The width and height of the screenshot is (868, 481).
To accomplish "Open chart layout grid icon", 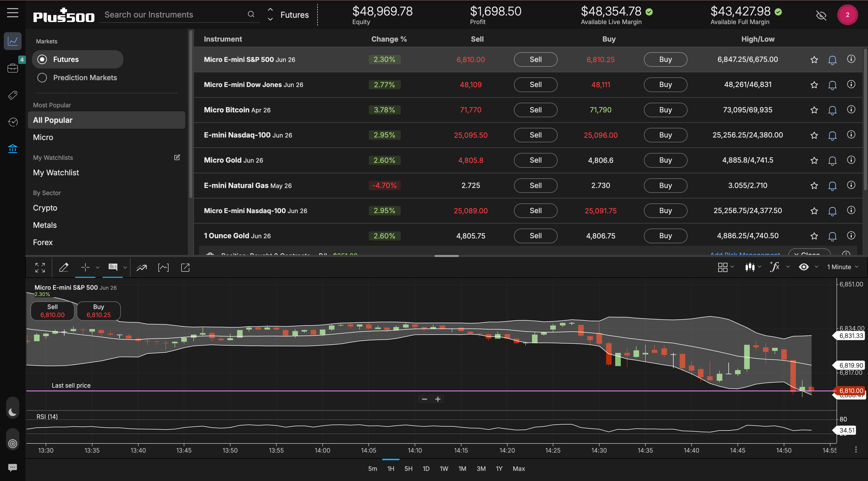I will pos(722,267).
